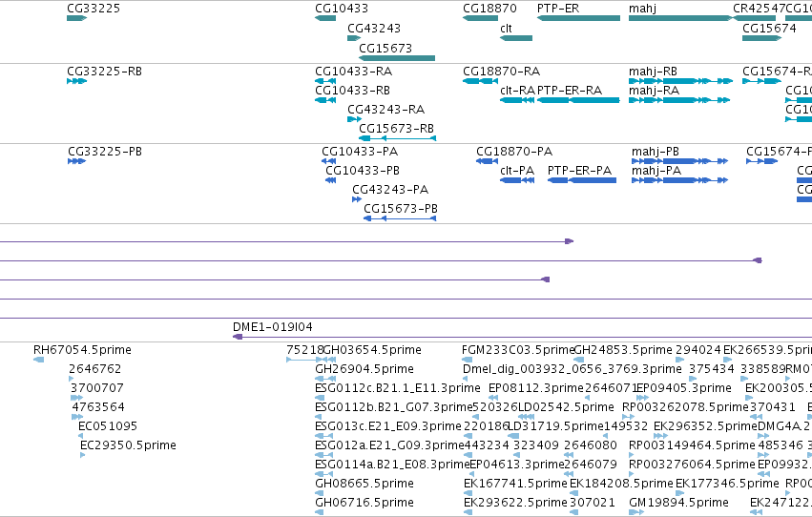Click protein clt-PA
Screen dimensions: 812x517
(x=517, y=170)
